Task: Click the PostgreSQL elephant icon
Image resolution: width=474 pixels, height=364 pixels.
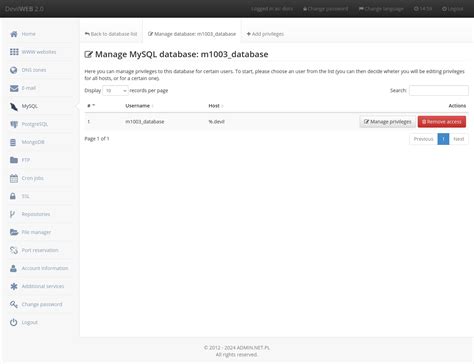Action: 14,124
